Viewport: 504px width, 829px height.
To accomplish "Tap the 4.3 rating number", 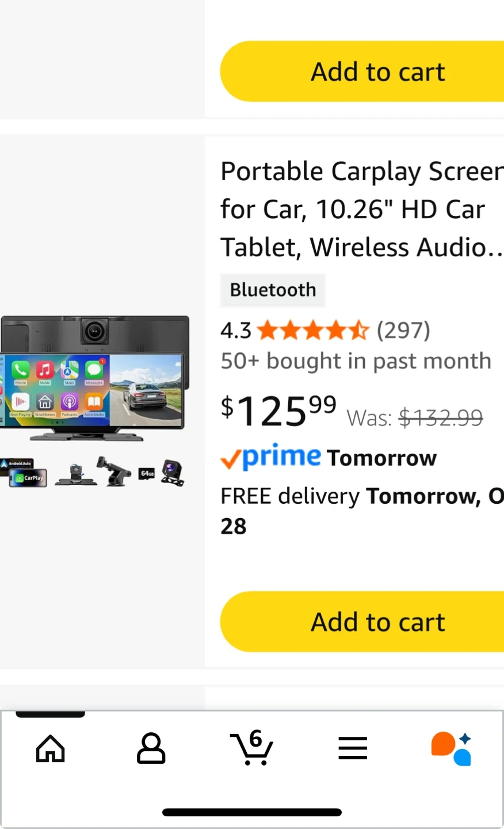I will click(236, 330).
